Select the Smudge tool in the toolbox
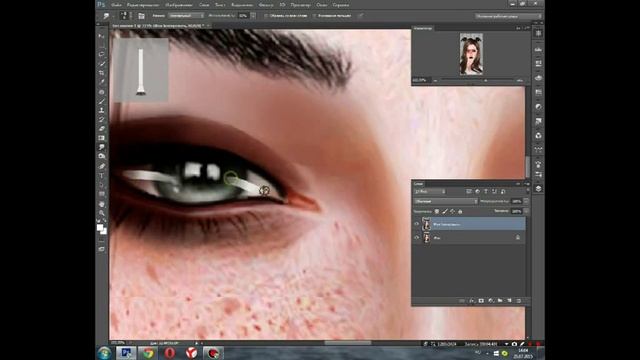Viewport: 640px width, 360px height. point(101,147)
